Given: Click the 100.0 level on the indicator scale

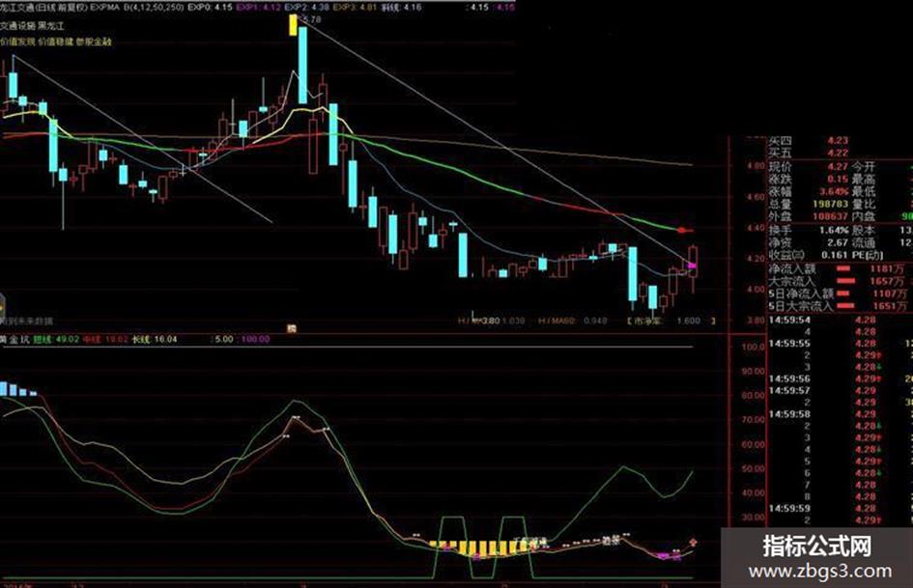Looking at the screenshot, I should (x=754, y=347).
